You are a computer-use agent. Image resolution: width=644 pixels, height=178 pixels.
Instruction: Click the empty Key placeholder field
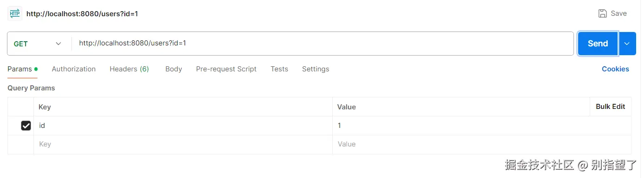click(x=183, y=144)
